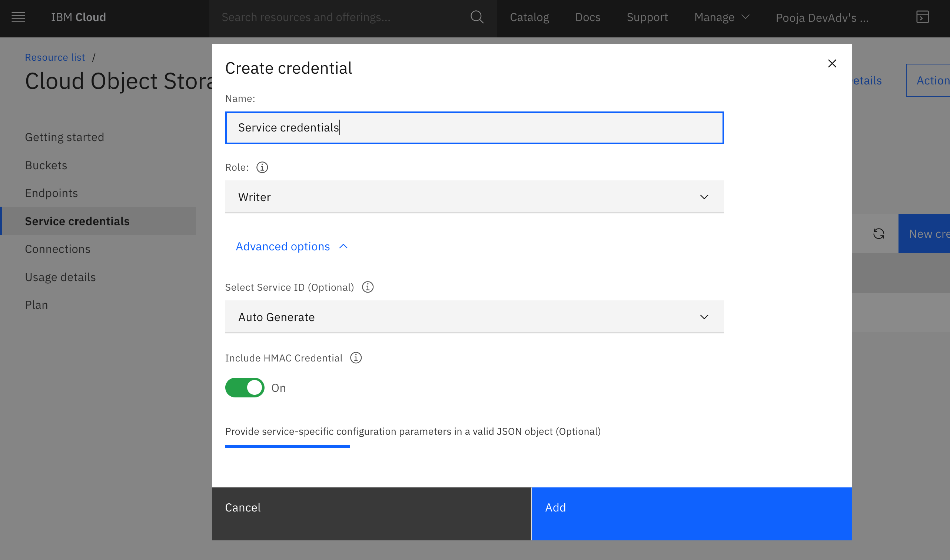Click into the credential Name field
Viewport: 950px width, 560px height.
[x=474, y=127]
